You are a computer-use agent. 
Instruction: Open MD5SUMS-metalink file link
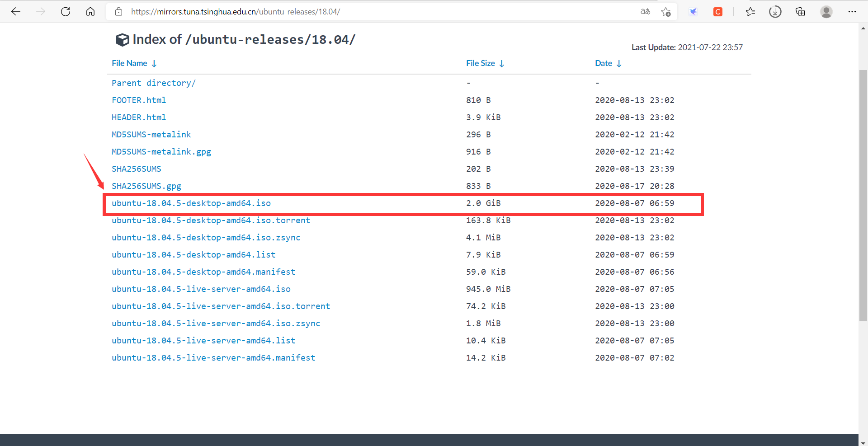151,135
